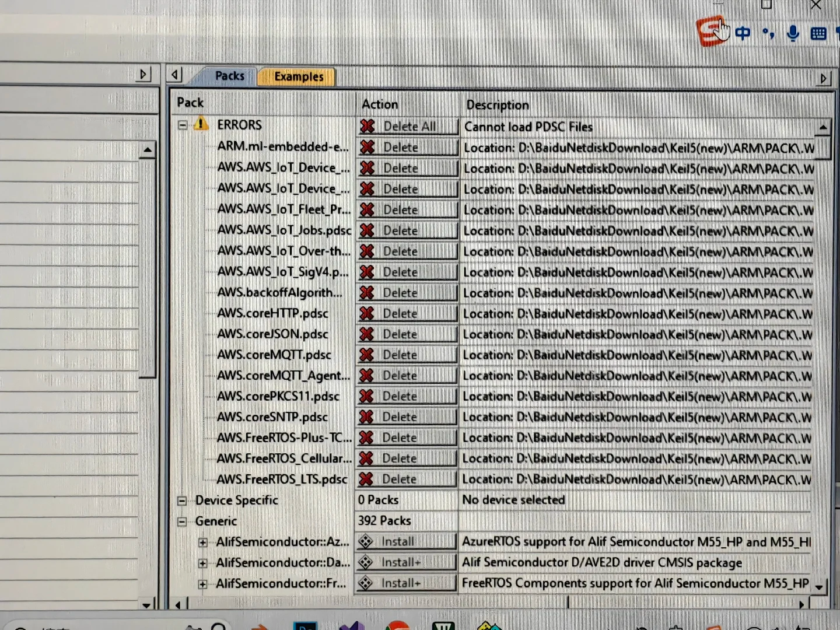This screenshot has width=840, height=630.
Task: Click the input method punctuation icon
Action: (768, 33)
